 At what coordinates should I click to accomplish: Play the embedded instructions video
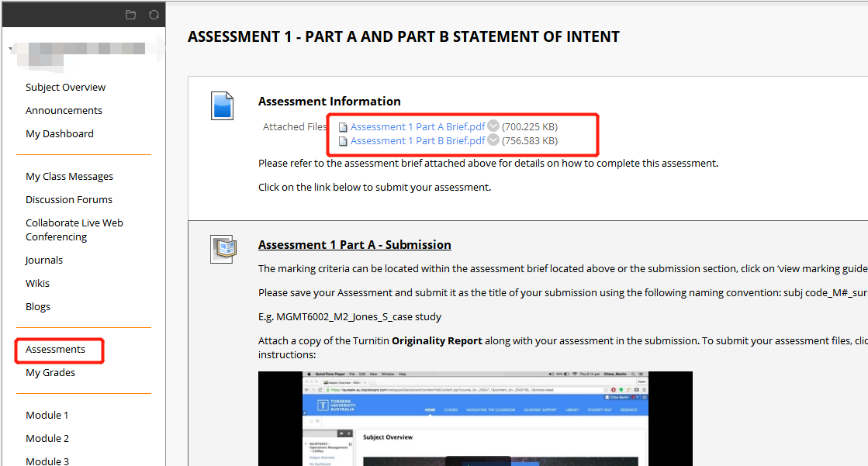click(x=475, y=419)
